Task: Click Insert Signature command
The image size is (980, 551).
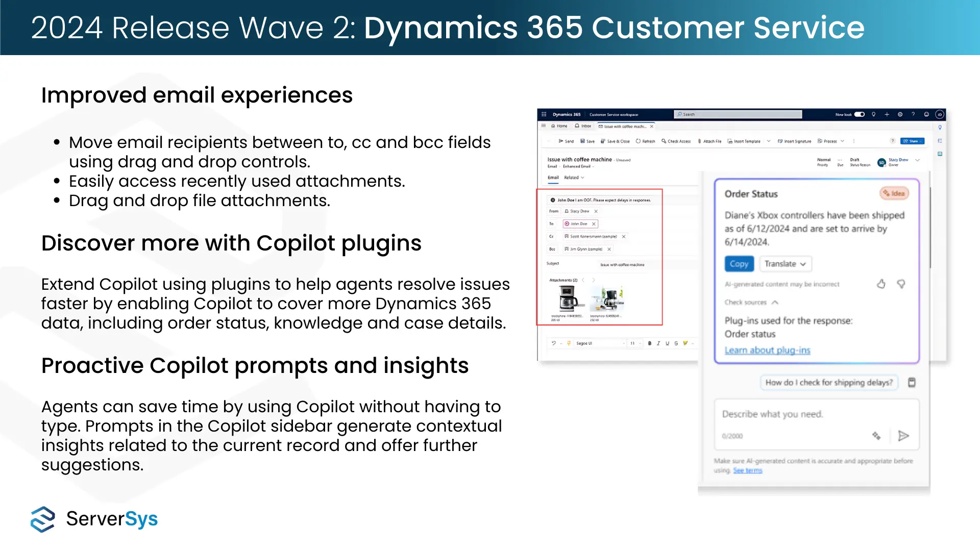Action: click(x=794, y=141)
